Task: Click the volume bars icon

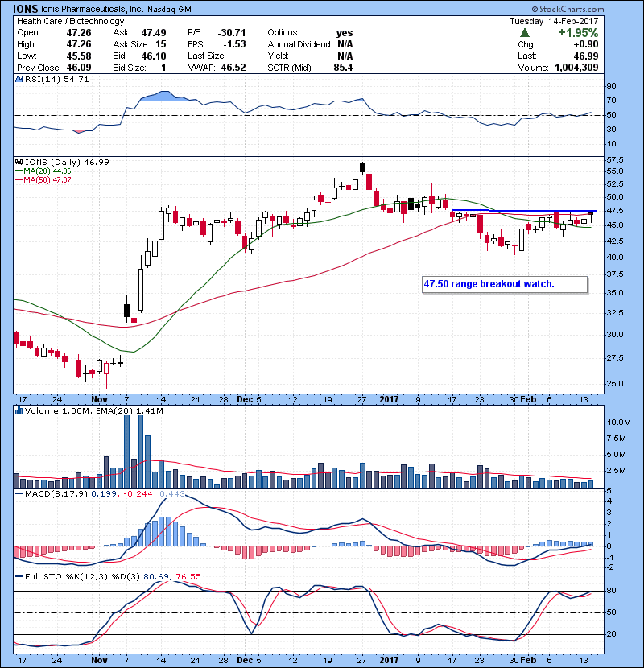Action: 19,410
